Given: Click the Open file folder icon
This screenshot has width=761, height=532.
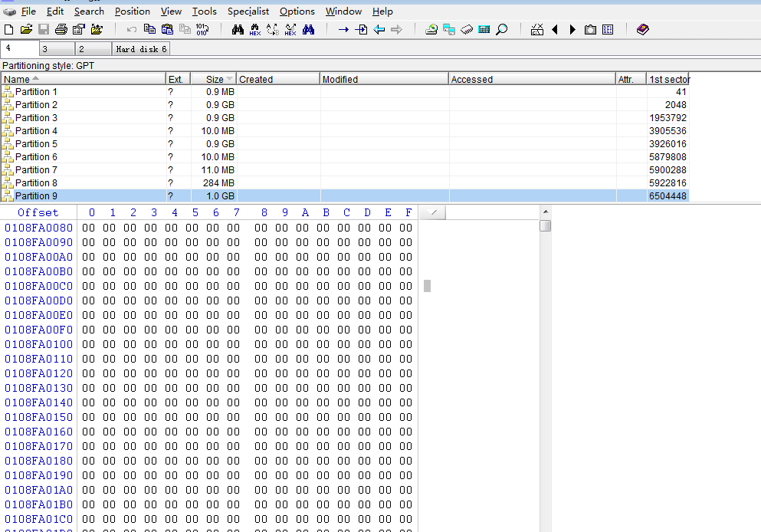Looking at the screenshot, I should [26, 30].
